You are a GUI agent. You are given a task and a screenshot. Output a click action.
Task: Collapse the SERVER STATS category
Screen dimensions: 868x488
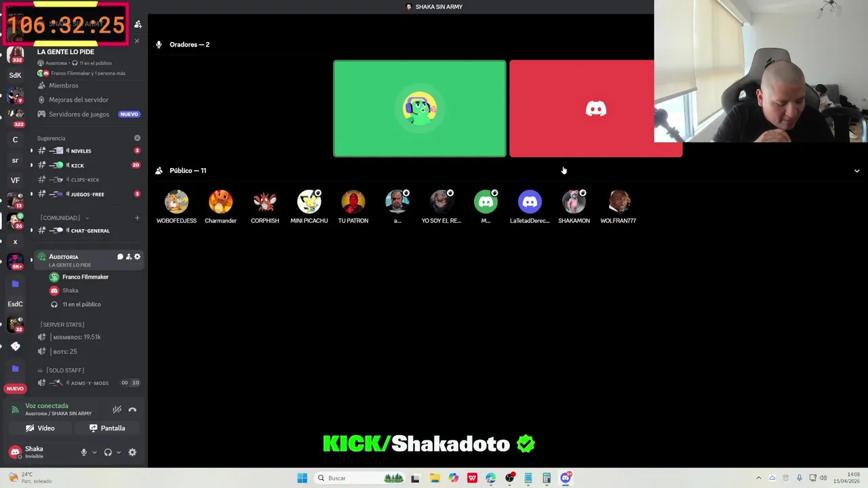[62, 325]
